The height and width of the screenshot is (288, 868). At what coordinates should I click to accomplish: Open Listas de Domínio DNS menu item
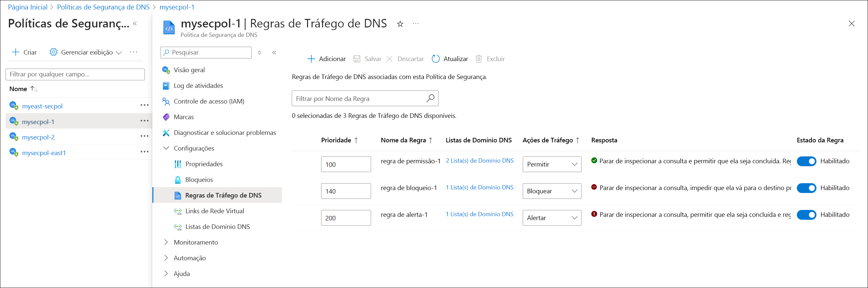click(x=217, y=227)
